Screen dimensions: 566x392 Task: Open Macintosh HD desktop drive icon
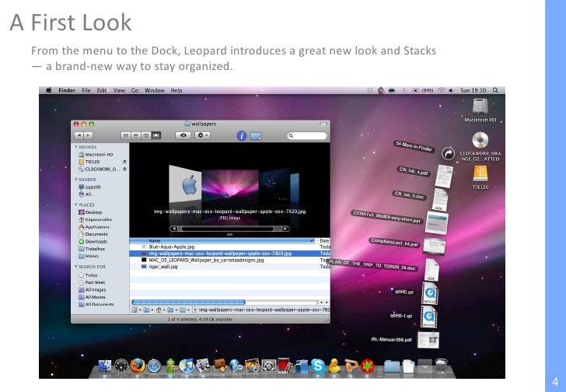[x=480, y=107]
